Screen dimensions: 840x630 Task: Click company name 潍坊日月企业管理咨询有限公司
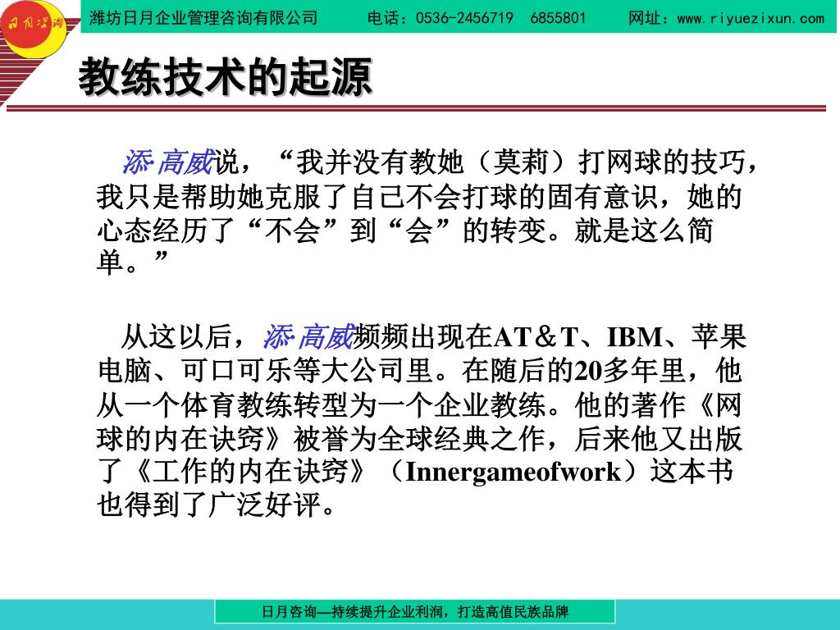tap(203, 18)
